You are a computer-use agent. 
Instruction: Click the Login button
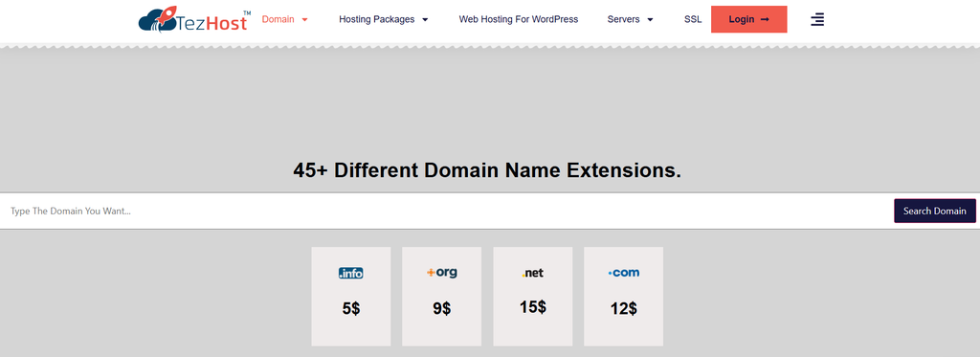click(748, 19)
